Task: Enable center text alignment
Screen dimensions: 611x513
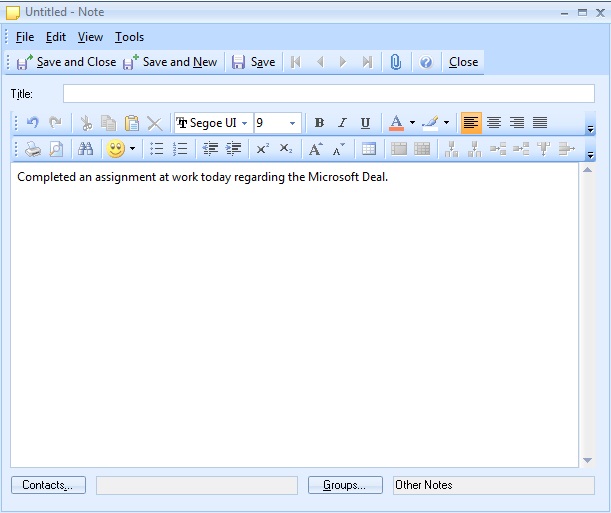Action: [494, 123]
